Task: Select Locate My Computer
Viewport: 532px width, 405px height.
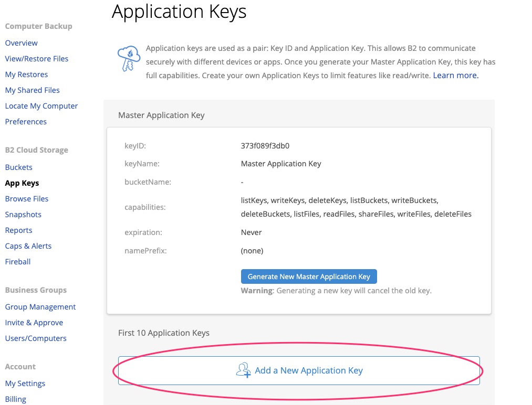Action: [x=41, y=106]
